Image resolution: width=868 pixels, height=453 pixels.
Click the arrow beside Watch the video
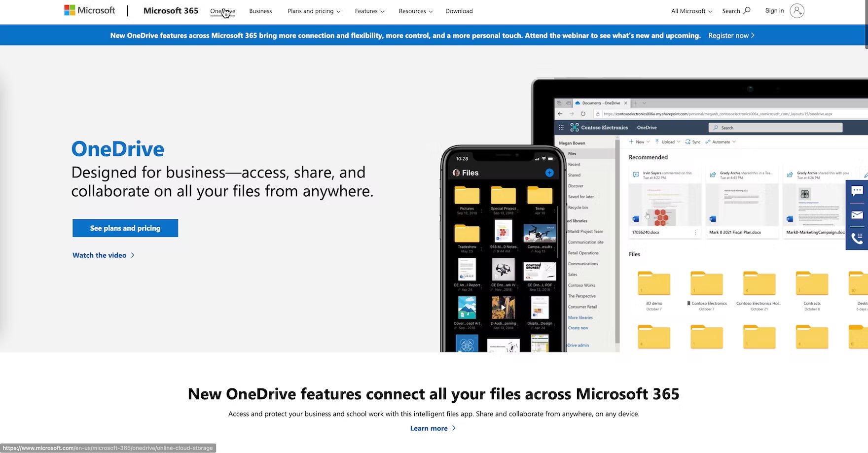133,255
